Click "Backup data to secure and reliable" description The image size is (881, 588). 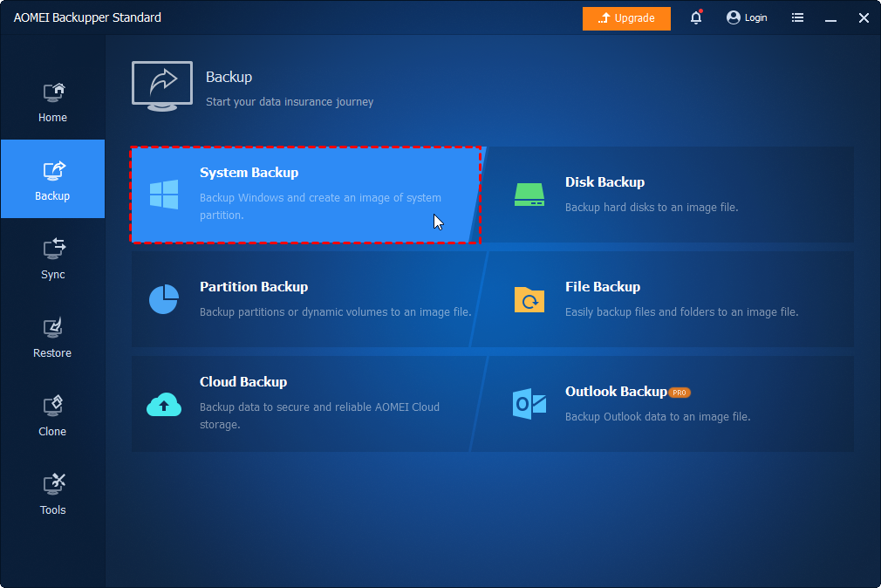320,415
